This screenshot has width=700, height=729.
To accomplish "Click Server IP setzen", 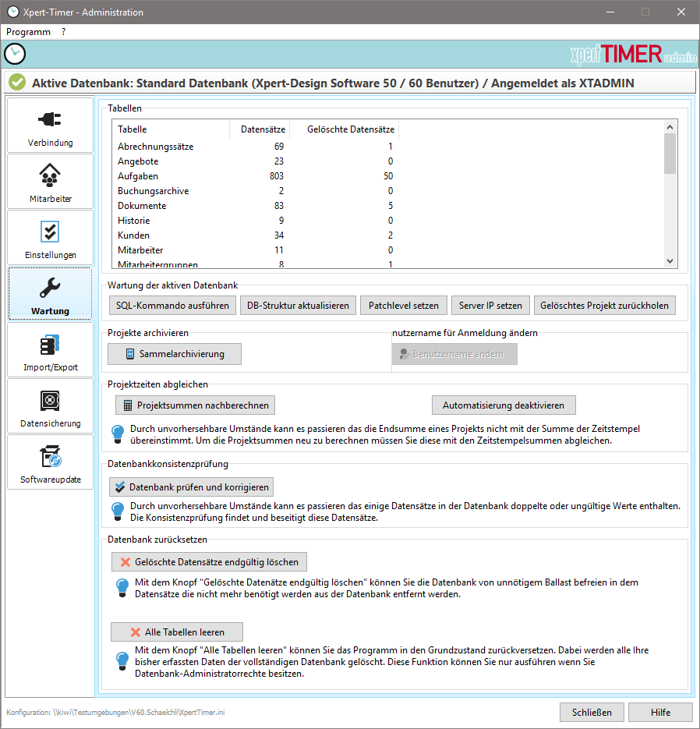I will [490, 305].
